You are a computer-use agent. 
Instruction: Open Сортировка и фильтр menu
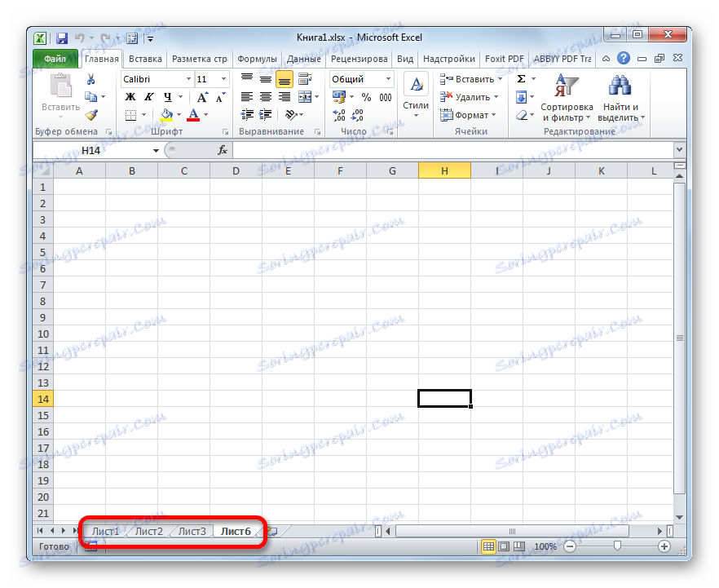(x=567, y=98)
